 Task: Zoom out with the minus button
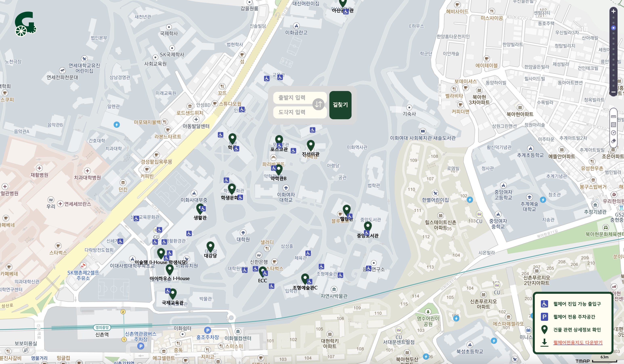613,92
